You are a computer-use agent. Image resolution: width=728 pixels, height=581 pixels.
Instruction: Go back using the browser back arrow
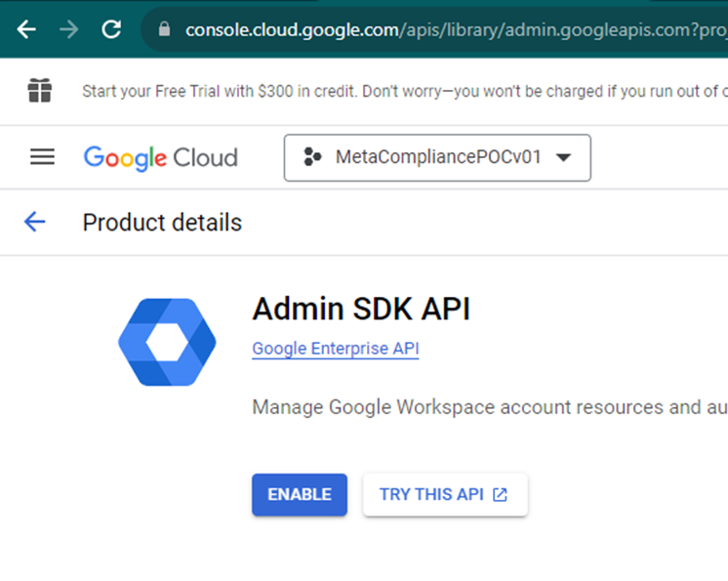click(x=26, y=29)
